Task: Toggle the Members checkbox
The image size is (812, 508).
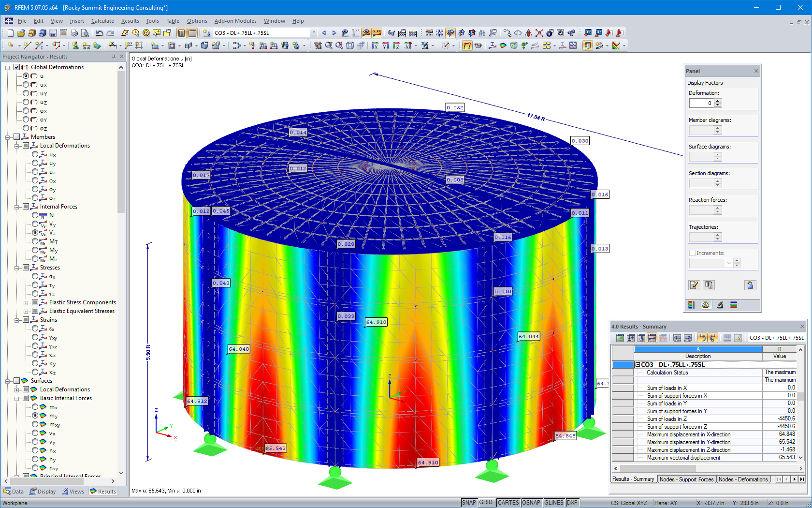Action: pyautogui.click(x=17, y=137)
